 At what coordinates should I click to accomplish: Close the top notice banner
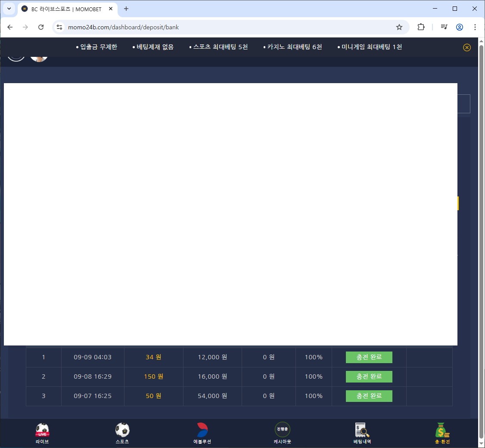pyautogui.click(x=467, y=47)
